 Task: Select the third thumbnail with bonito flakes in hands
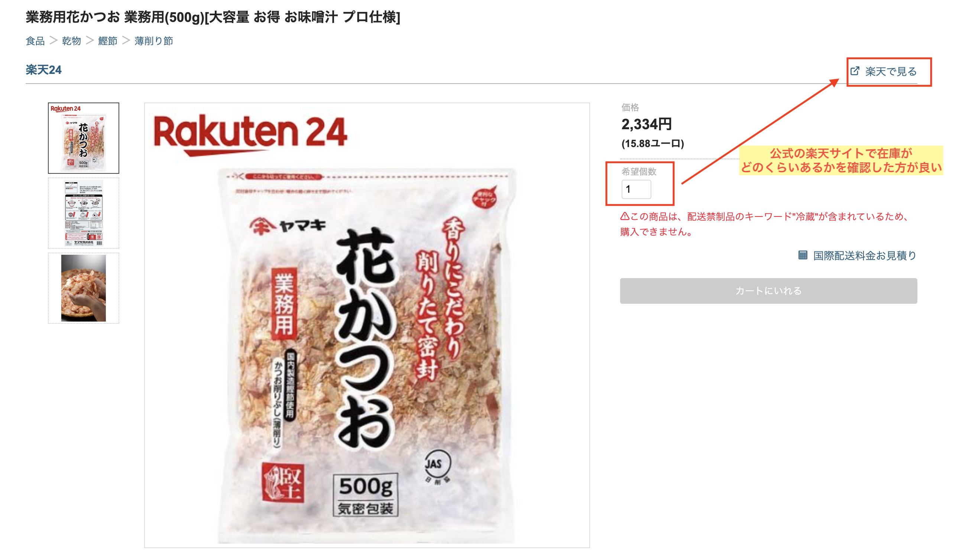click(x=83, y=288)
